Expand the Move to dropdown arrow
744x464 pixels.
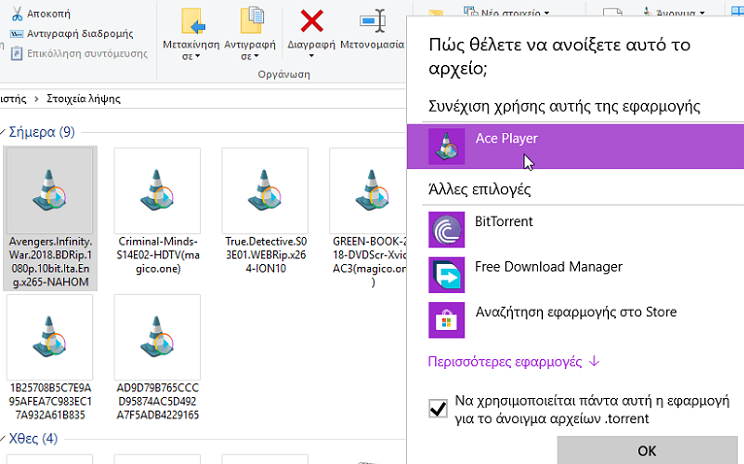(x=197, y=56)
